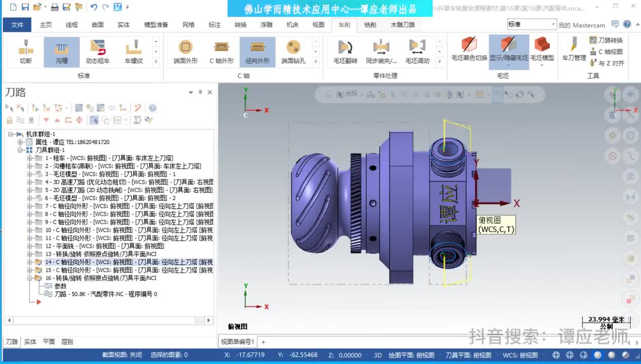Move insert arrow up with red up triangle
641x364 pixels.
point(57,120)
